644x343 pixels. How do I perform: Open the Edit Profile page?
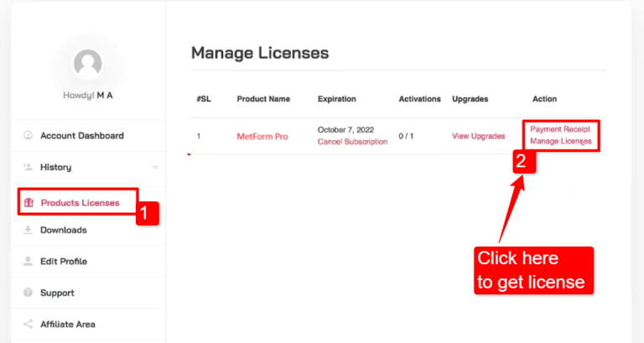(x=63, y=262)
